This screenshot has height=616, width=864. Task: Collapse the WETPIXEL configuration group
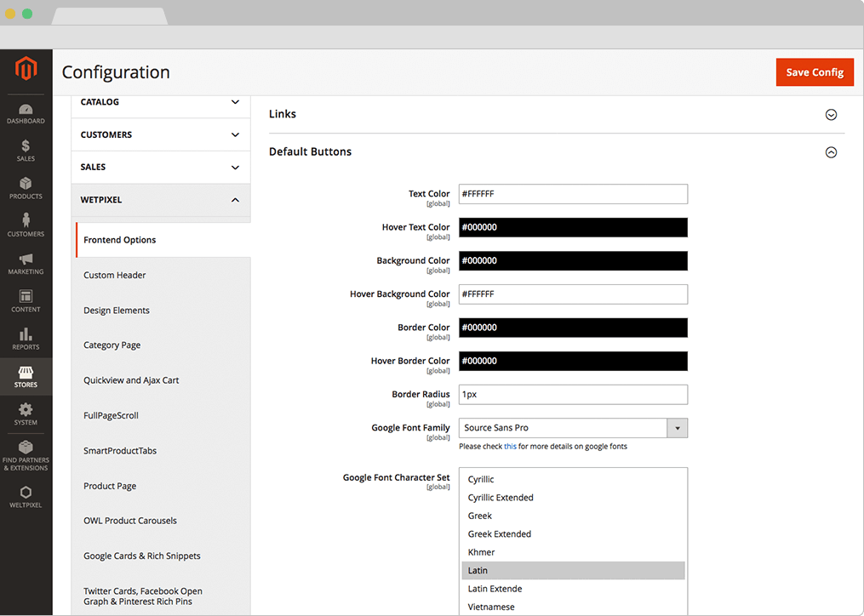click(236, 200)
